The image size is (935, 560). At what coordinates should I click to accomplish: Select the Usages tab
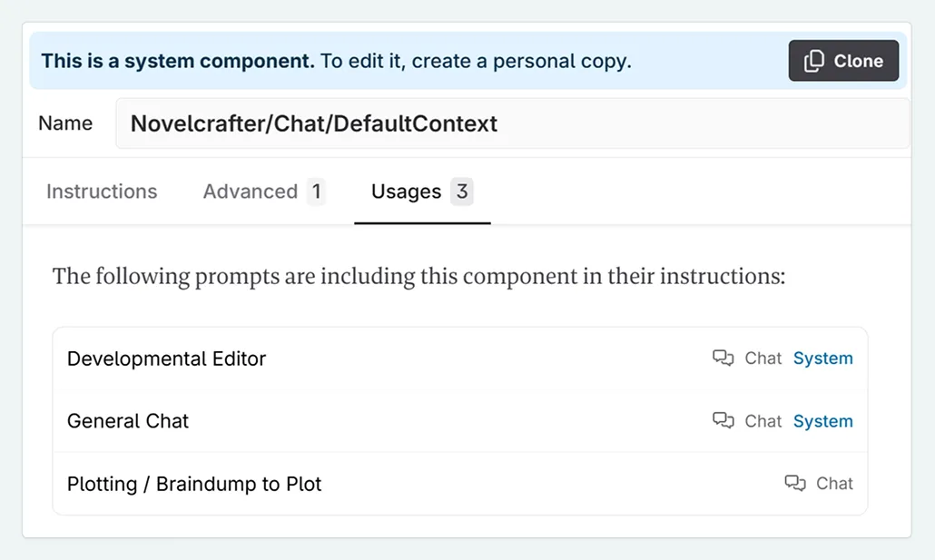click(408, 192)
